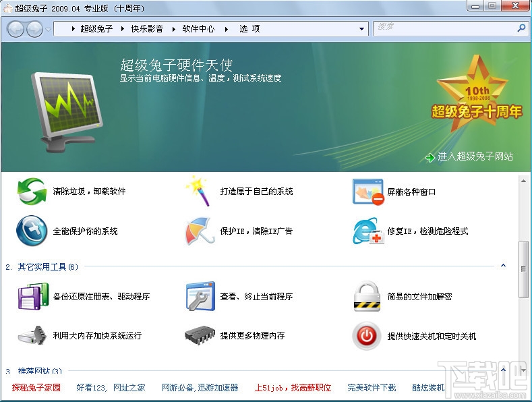Screen dimensions: 532x402
Task: Click the memory chip physical memory icon
Action: [x=200, y=335]
